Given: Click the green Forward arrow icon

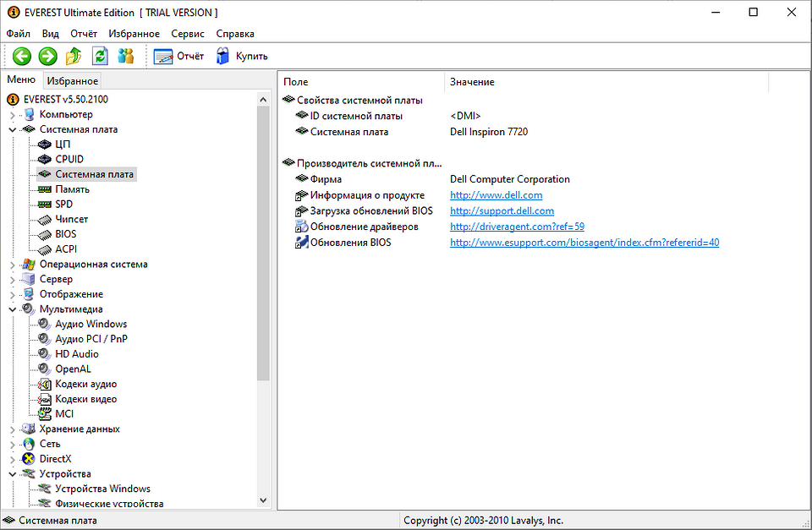Looking at the screenshot, I should (x=48, y=57).
